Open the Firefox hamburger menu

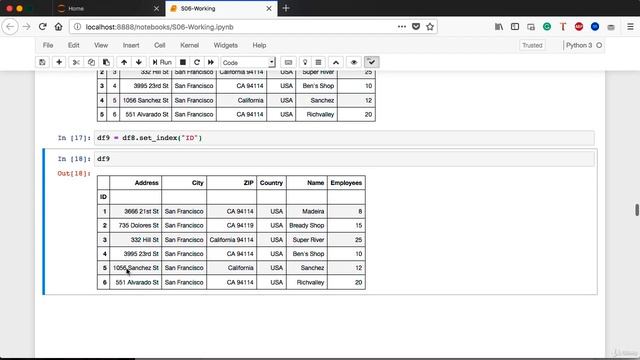(x=630, y=27)
